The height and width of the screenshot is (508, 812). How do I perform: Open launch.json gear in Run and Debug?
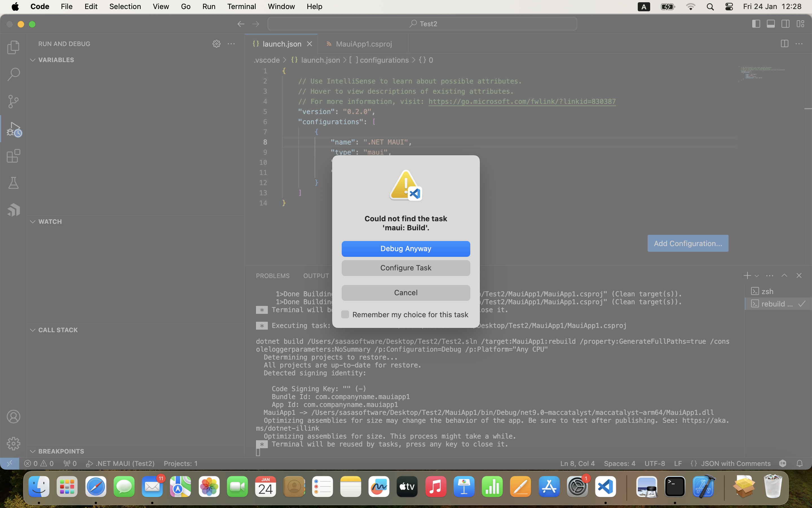coord(217,44)
